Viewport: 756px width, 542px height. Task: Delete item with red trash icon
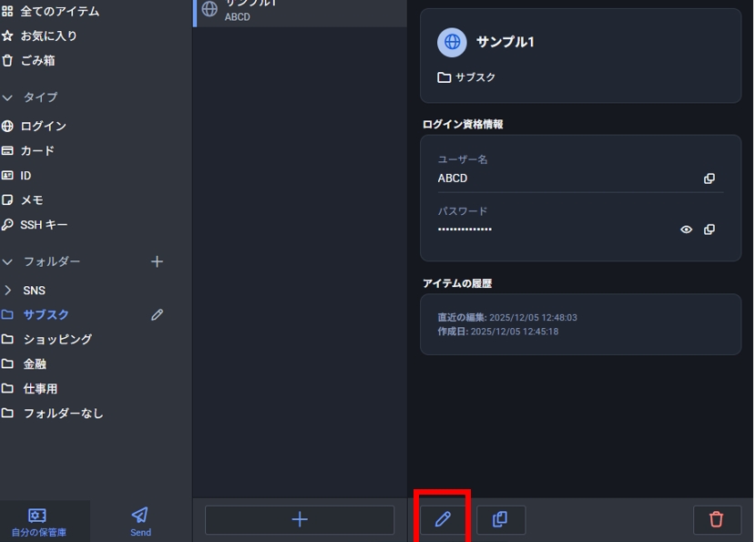point(716,519)
